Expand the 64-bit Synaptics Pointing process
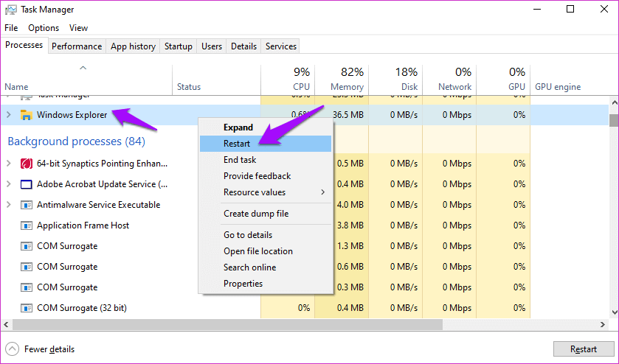The height and width of the screenshot is (364, 619). pyautogui.click(x=9, y=164)
